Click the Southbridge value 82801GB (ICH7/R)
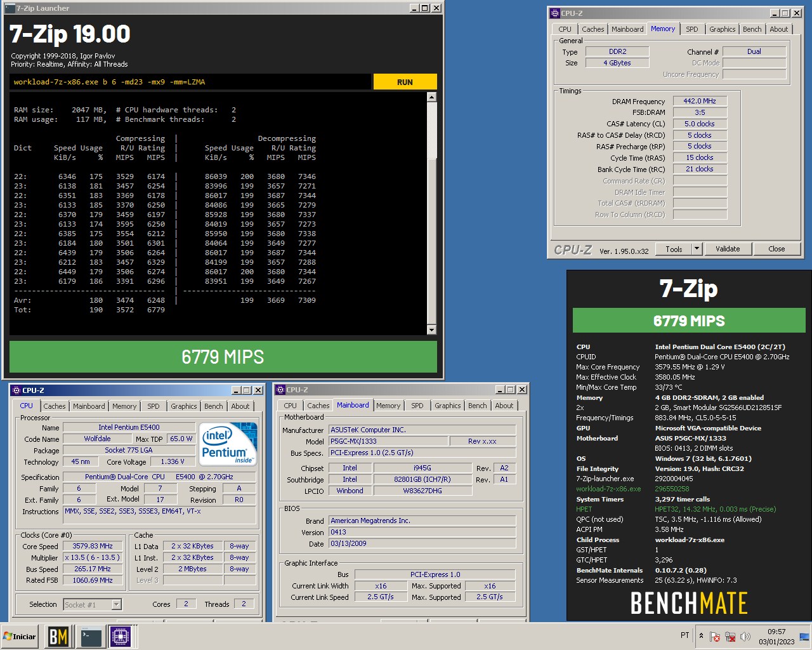This screenshot has width=812, height=650. click(422, 479)
